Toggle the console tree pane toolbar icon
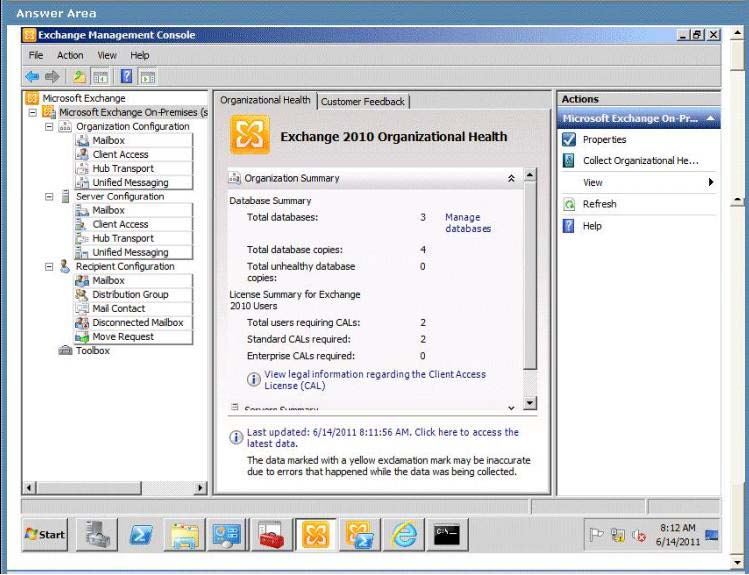Screen dimensions: 749x575 click(x=101, y=76)
